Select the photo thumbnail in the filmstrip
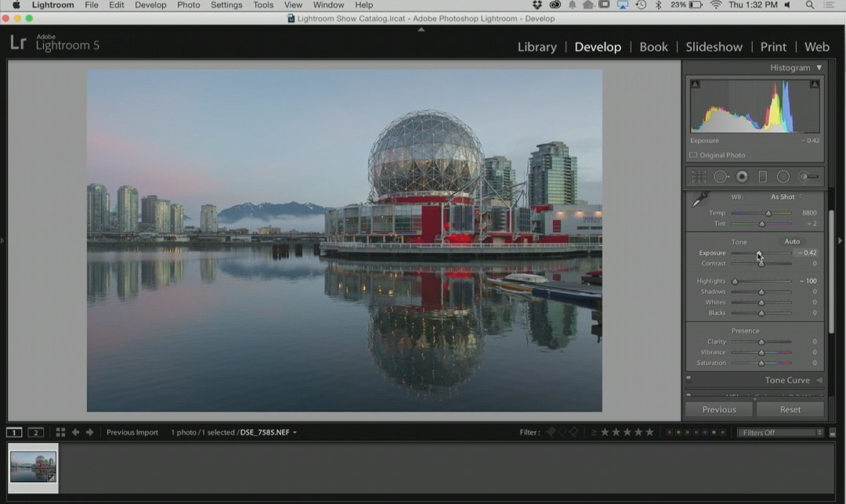Image resolution: width=846 pixels, height=504 pixels. tap(32, 467)
